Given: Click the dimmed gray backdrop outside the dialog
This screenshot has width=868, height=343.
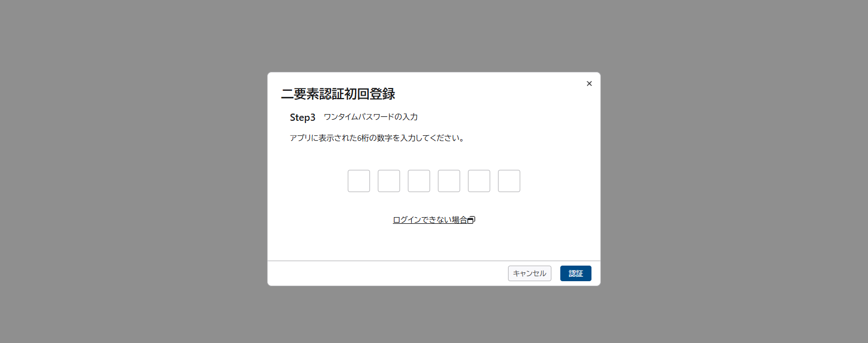Looking at the screenshot, I should (134, 167).
